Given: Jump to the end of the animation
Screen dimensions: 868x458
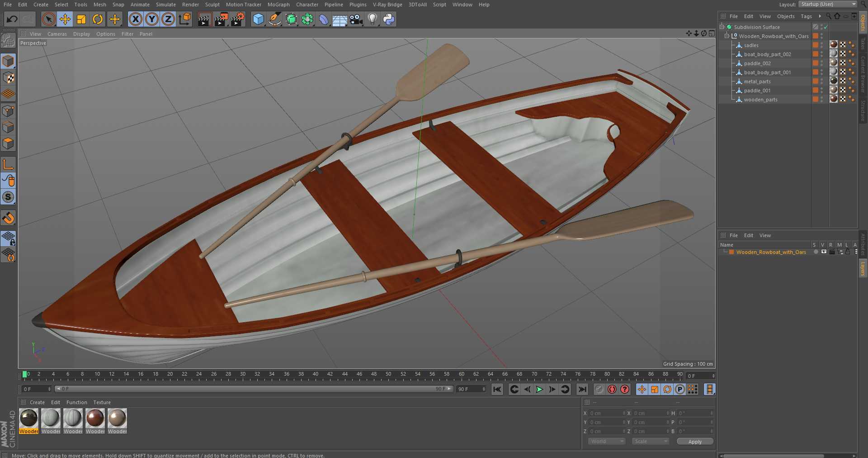Looking at the screenshot, I should (582, 389).
